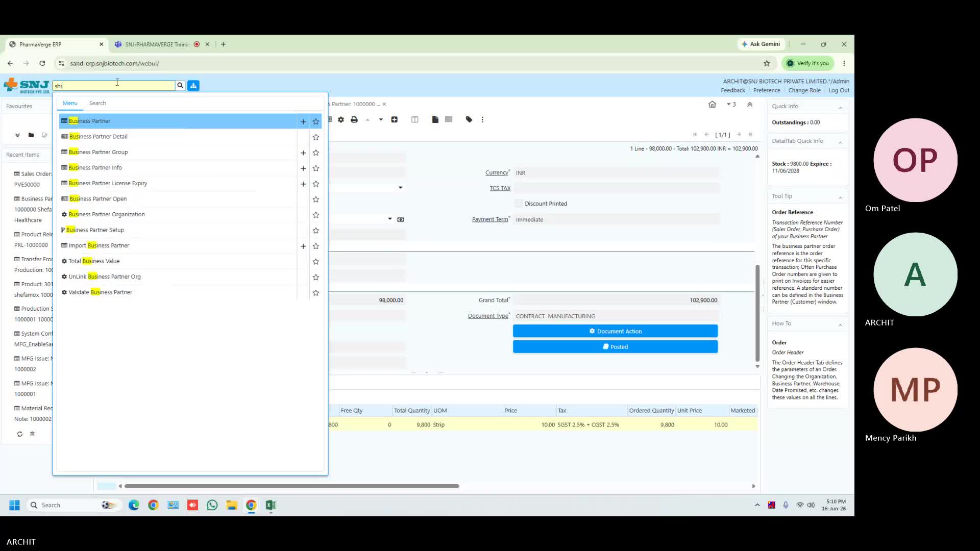Viewport: 980px width, 551px height.
Task: Click trash icon under Recent Items
Action: (32, 434)
